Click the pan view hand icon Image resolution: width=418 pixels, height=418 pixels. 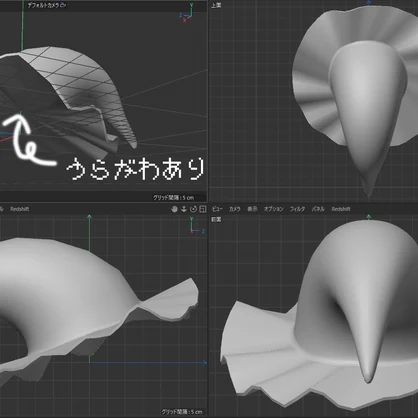[x=174, y=209]
